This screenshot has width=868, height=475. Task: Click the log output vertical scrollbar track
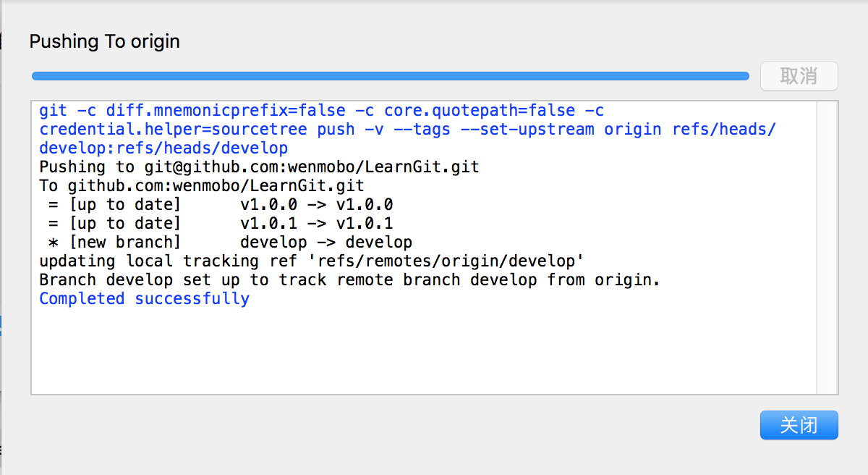click(x=827, y=248)
